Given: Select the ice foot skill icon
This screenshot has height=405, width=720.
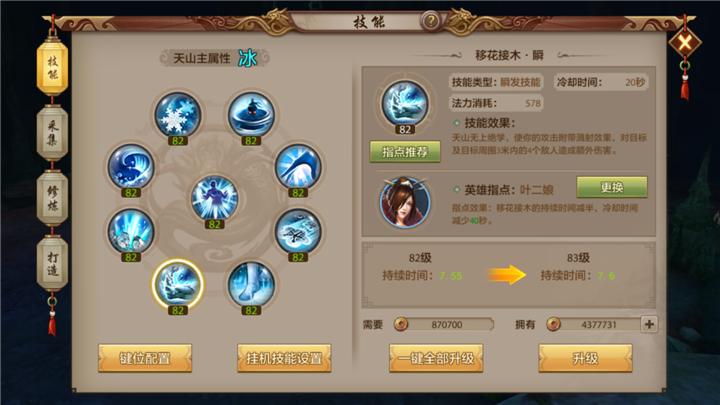Looking at the screenshot, I should [251, 284].
